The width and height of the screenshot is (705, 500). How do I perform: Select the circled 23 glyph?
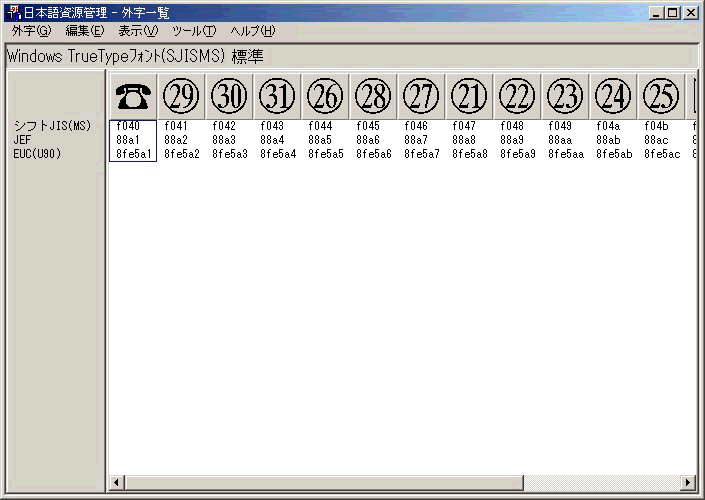565,96
